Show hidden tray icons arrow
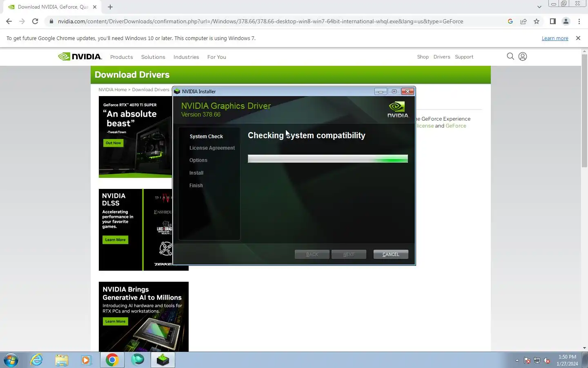This screenshot has width=588, height=368. 517,360
